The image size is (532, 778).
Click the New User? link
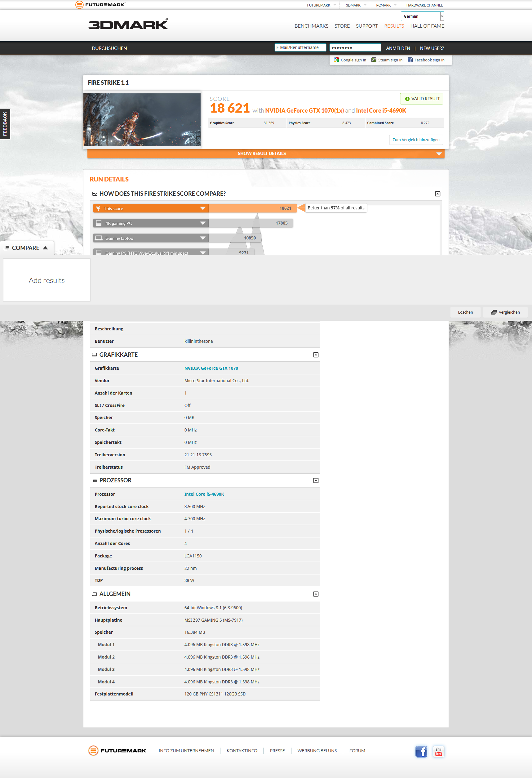point(432,48)
